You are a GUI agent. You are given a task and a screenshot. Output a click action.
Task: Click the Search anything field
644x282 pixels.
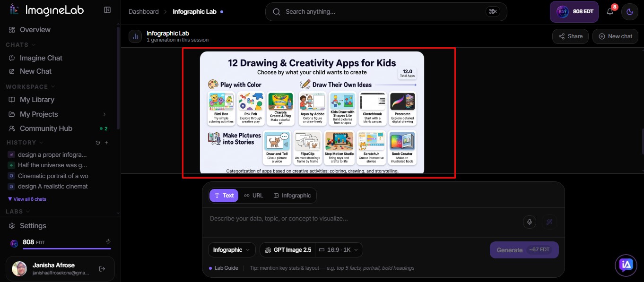(x=386, y=12)
